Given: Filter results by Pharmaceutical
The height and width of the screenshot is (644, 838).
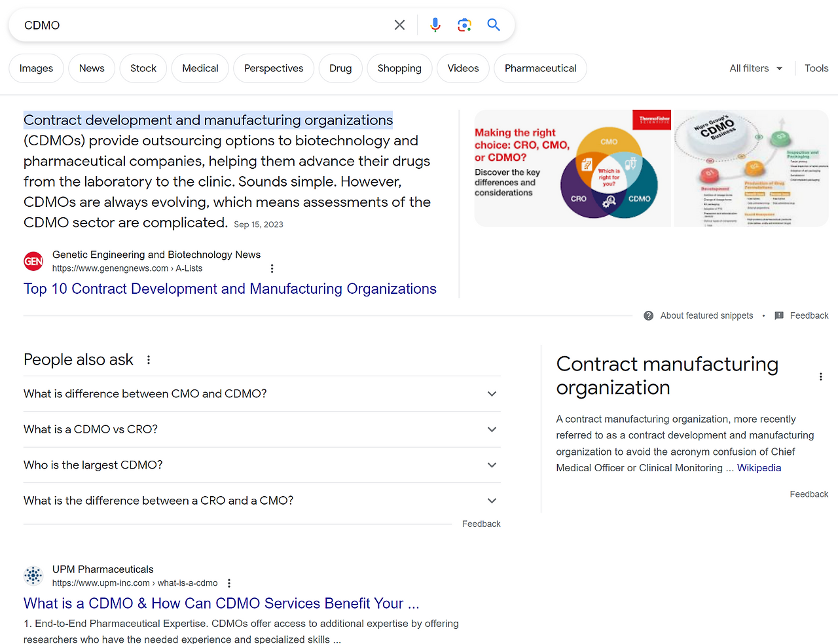Looking at the screenshot, I should 540,68.
